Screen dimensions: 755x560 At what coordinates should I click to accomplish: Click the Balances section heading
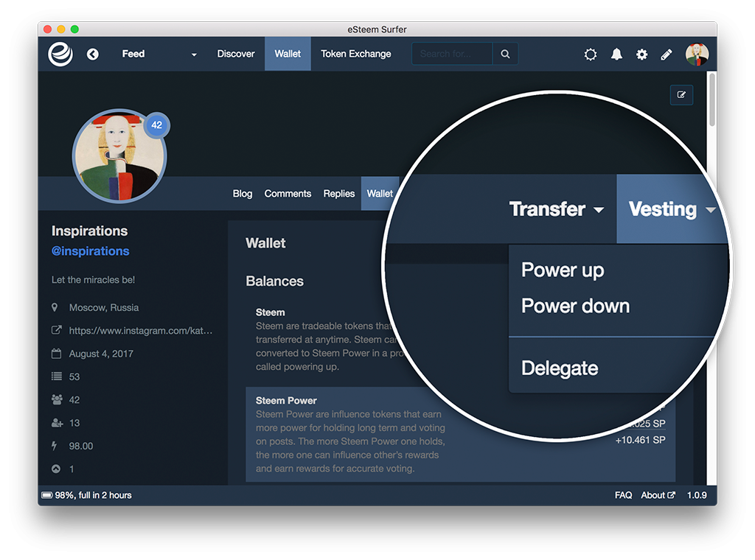tap(274, 281)
